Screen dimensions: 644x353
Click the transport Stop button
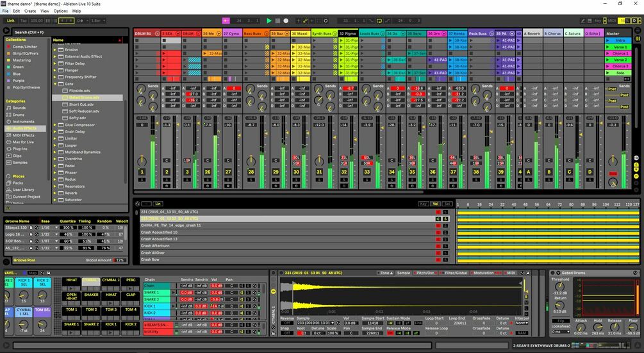tap(277, 21)
